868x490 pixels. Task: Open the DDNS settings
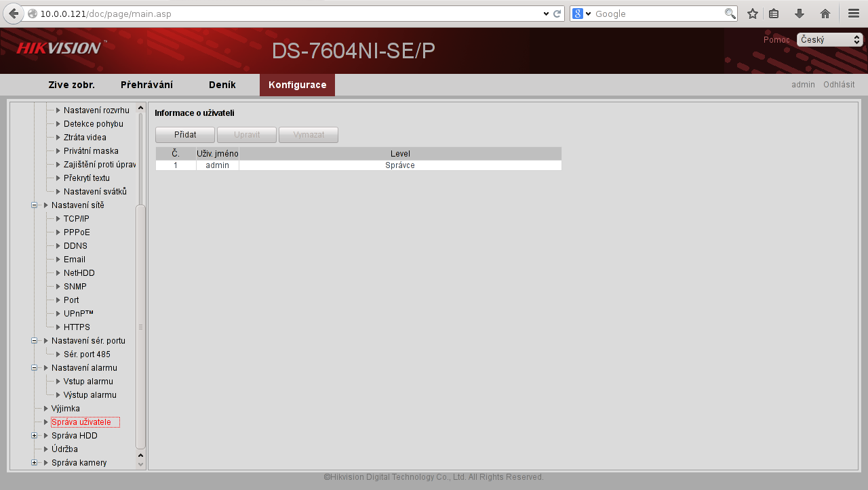coord(75,246)
